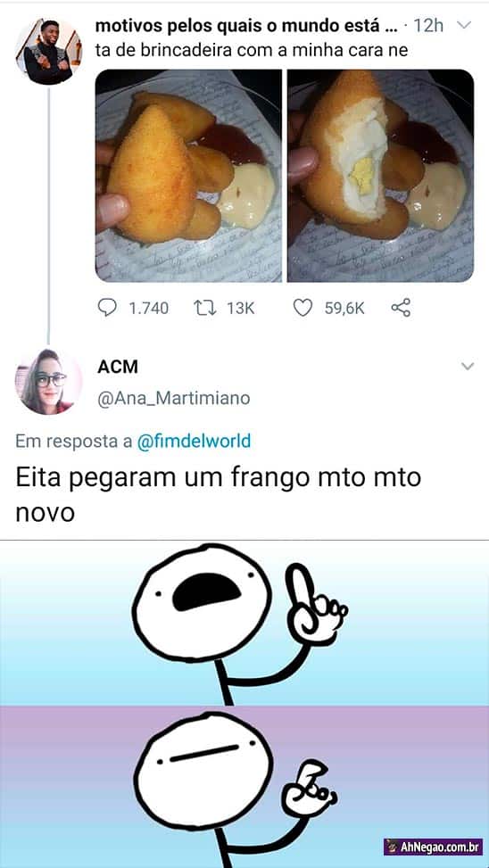Expand the top tweet's chevron menu
Viewport: 489px width, 868px height.
pos(464,26)
